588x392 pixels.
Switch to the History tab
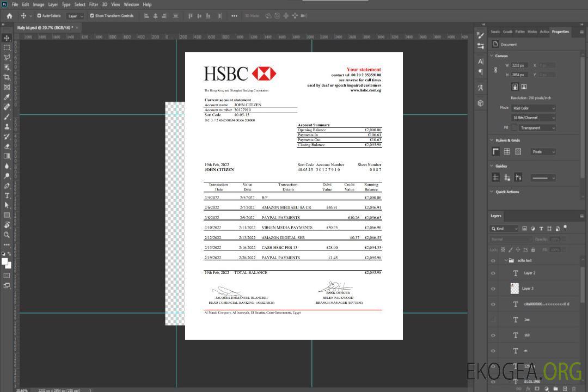(x=532, y=32)
